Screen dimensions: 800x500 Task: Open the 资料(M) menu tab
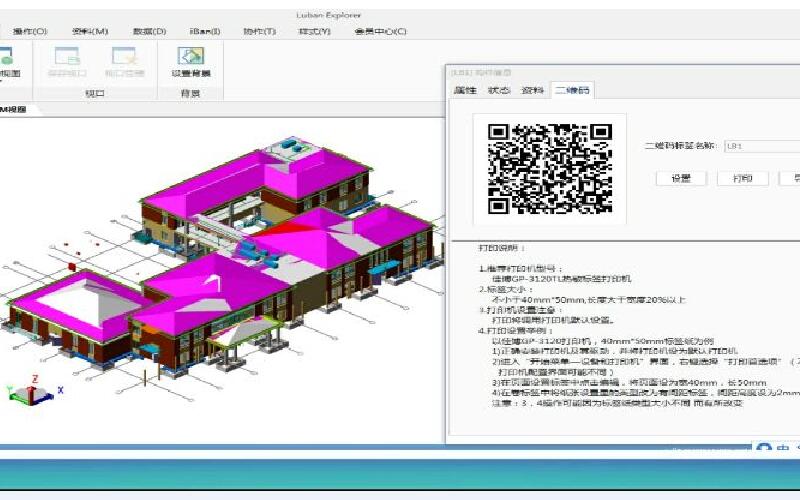click(x=90, y=31)
